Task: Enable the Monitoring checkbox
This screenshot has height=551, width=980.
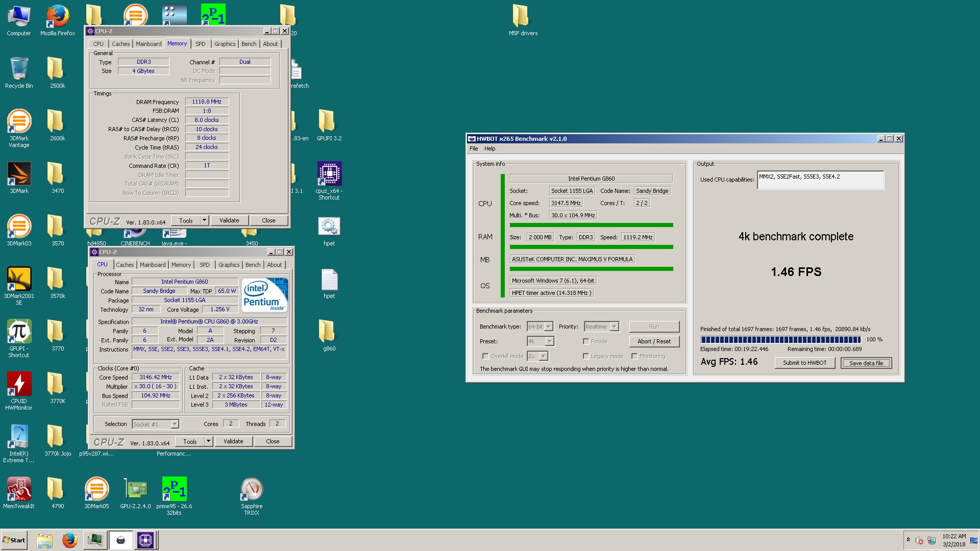Action: click(634, 356)
